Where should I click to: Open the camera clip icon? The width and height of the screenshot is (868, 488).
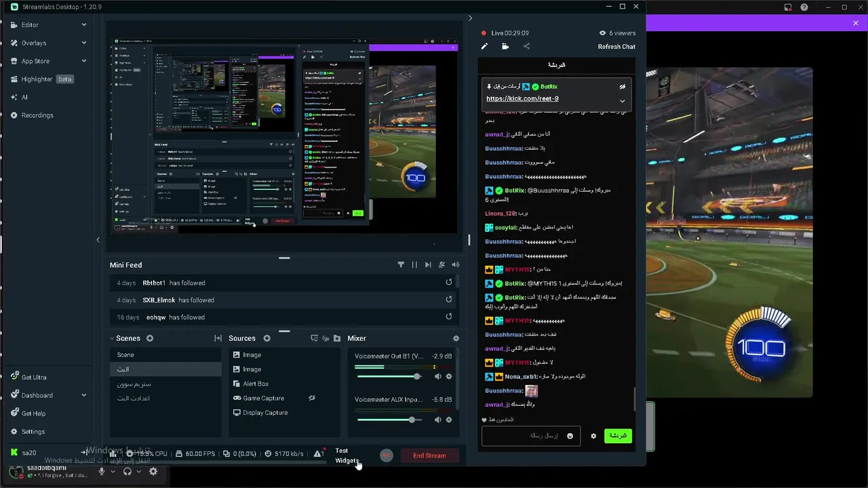pos(505,47)
